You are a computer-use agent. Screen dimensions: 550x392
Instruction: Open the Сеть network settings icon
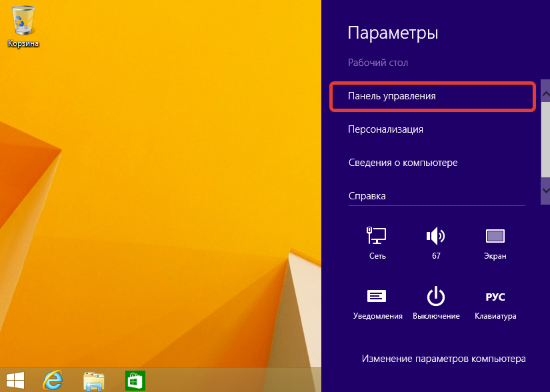coord(377,243)
